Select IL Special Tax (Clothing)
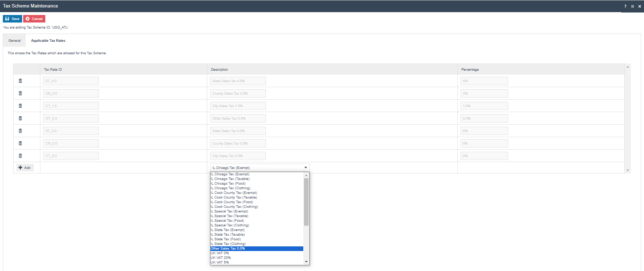644x271 pixels. (257, 225)
